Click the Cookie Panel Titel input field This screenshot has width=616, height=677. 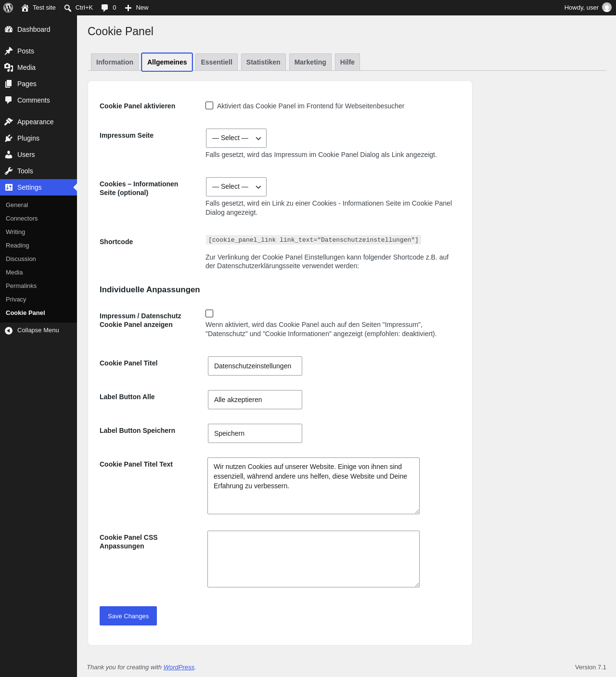(x=255, y=366)
